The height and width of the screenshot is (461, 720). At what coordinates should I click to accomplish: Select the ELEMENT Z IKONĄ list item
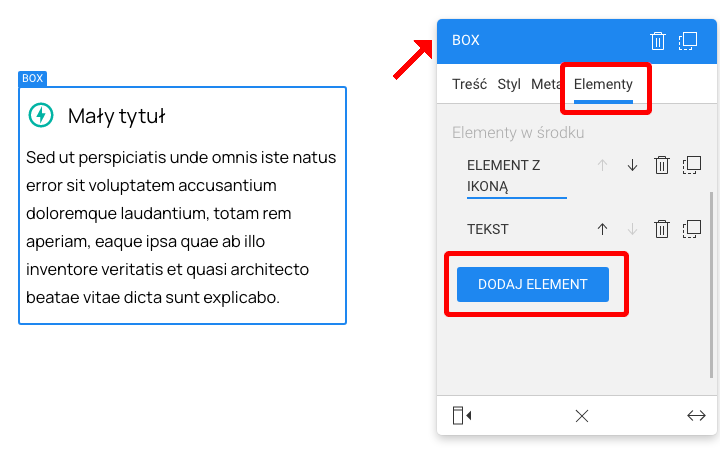click(503, 175)
